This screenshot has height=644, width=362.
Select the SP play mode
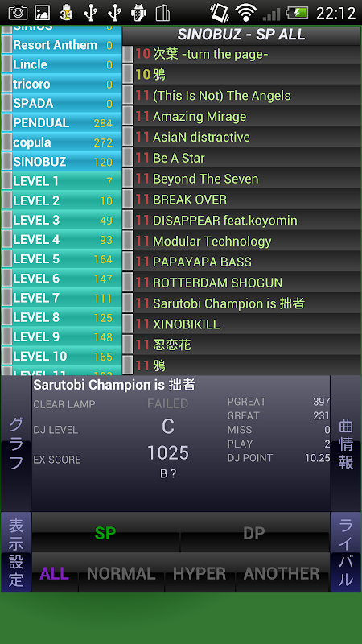pos(105,532)
